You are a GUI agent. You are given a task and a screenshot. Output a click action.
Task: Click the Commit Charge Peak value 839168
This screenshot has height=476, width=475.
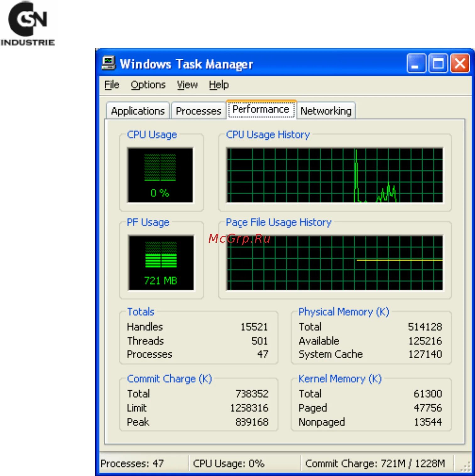pyautogui.click(x=252, y=422)
